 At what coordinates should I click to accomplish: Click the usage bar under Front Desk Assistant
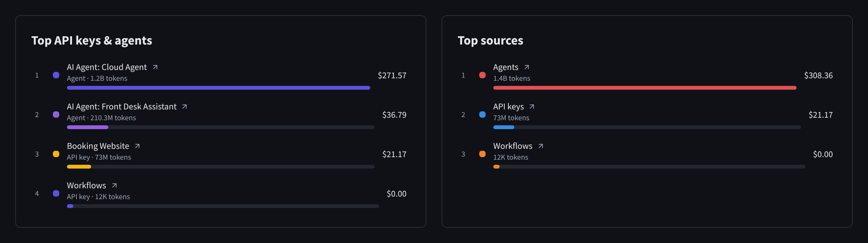click(x=221, y=127)
